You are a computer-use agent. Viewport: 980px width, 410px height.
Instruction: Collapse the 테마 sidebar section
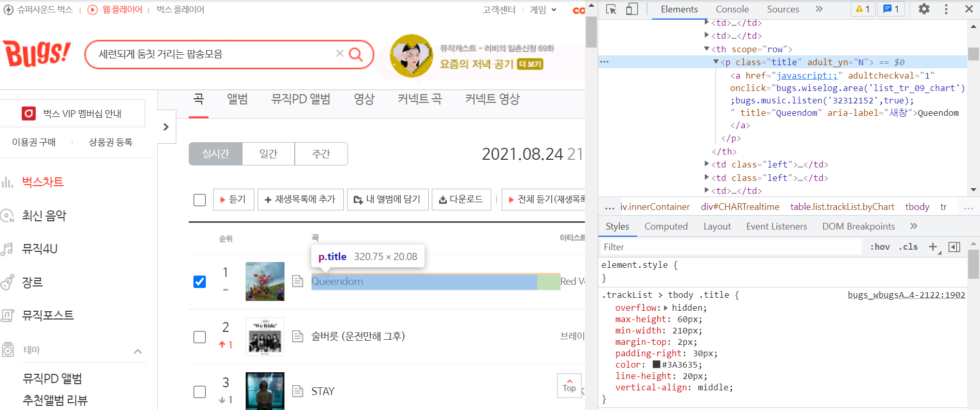(138, 352)
